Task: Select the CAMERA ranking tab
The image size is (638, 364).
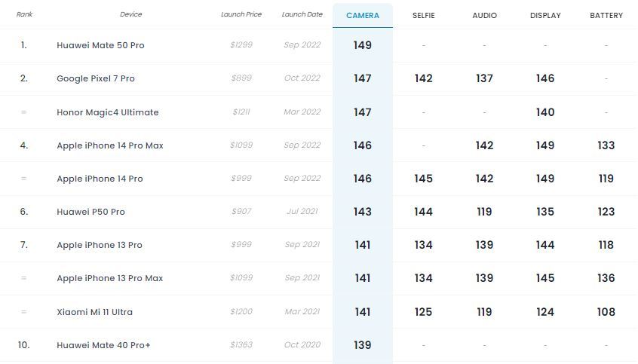Action: point(363,16)
